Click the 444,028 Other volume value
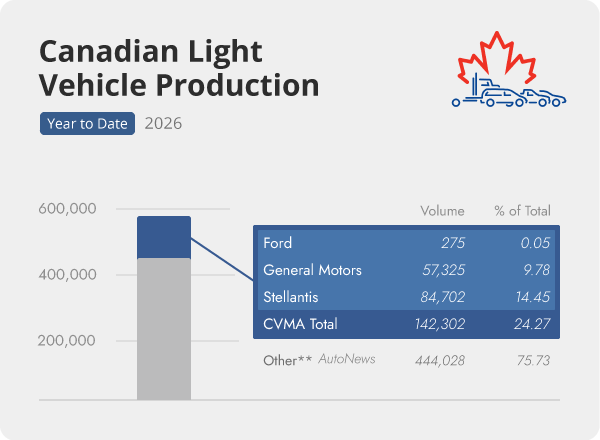 pos(440,360)
